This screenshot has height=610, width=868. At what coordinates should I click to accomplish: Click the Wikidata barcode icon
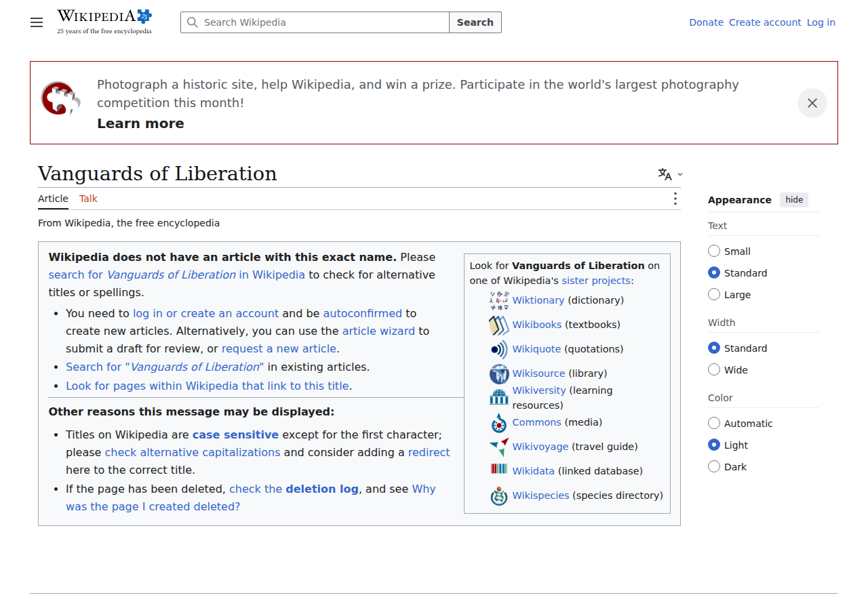click(x=499, y=469)
